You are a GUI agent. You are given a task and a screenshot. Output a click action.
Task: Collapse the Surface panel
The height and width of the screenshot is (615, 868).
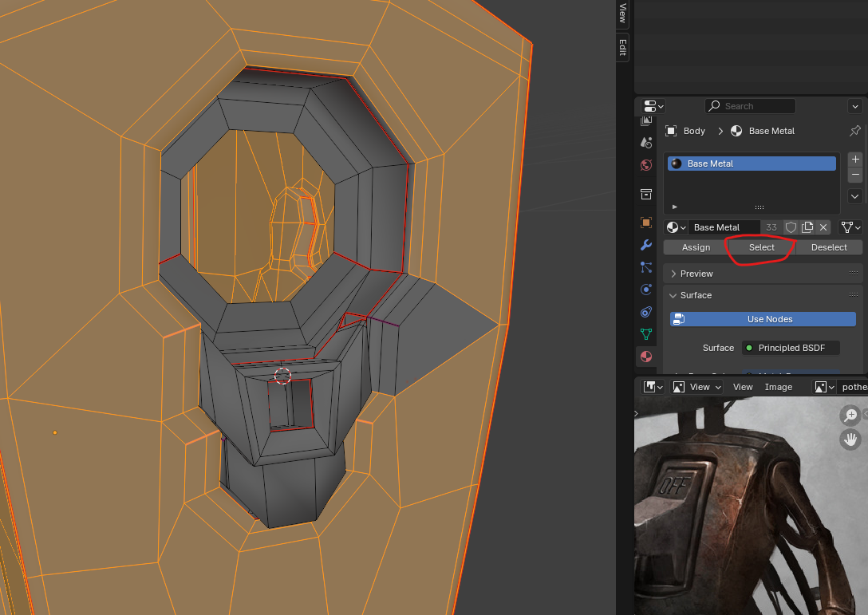(x=696, y=295)
